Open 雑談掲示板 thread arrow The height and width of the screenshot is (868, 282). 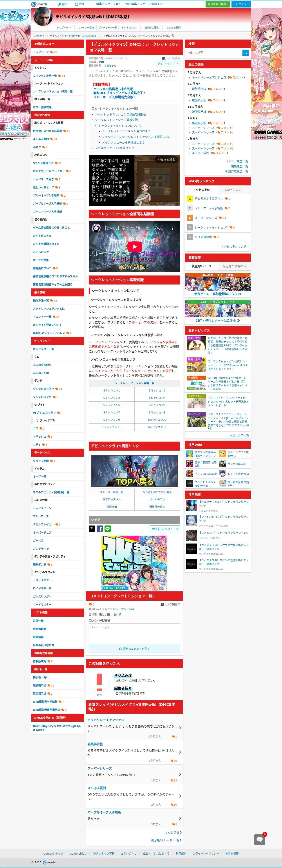180,752
